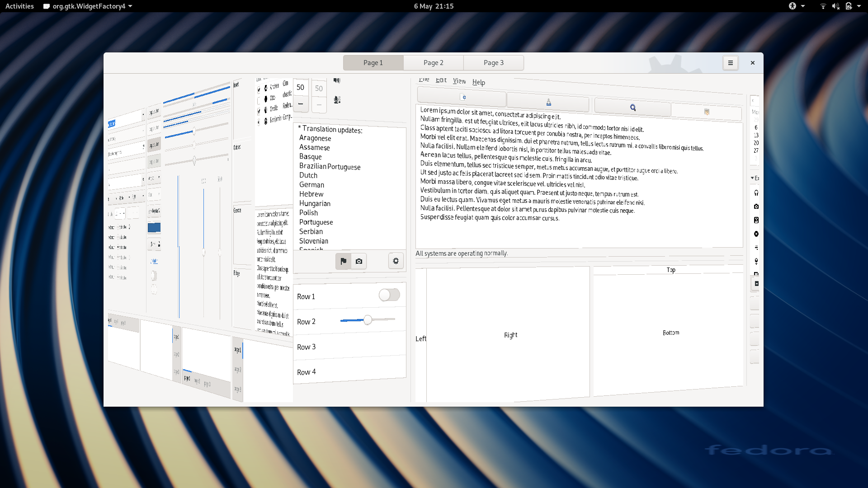Open the org.gtk.WidgetFactory4 app menu

tap(88, 6)
